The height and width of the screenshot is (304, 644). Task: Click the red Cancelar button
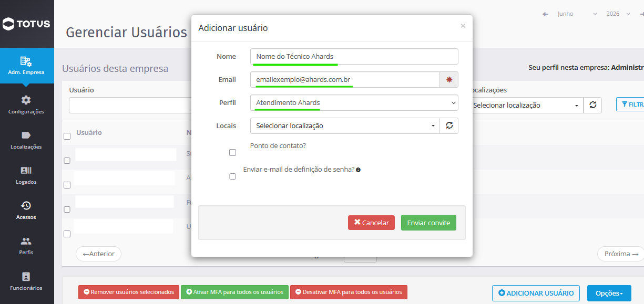372,223
